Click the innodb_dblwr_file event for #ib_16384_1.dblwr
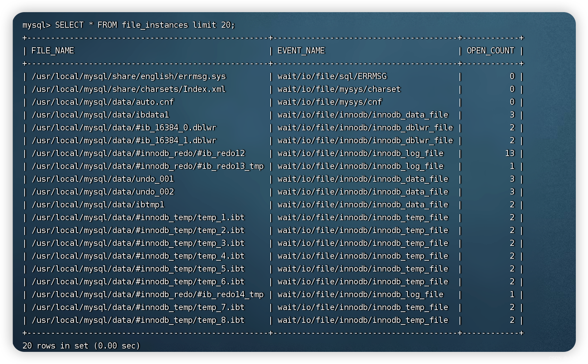The height and width of the screenshot is (364, 588). pyautogui.click(x=365, y=140)
